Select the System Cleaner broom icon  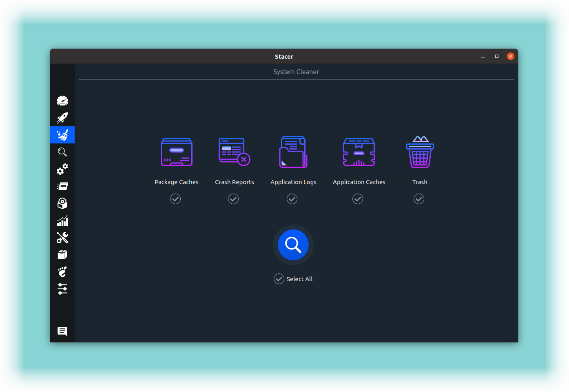tap(62, 135)
